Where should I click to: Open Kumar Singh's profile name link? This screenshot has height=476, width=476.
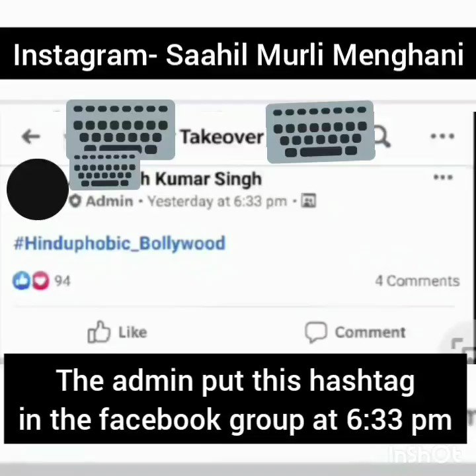pos(201,178)
